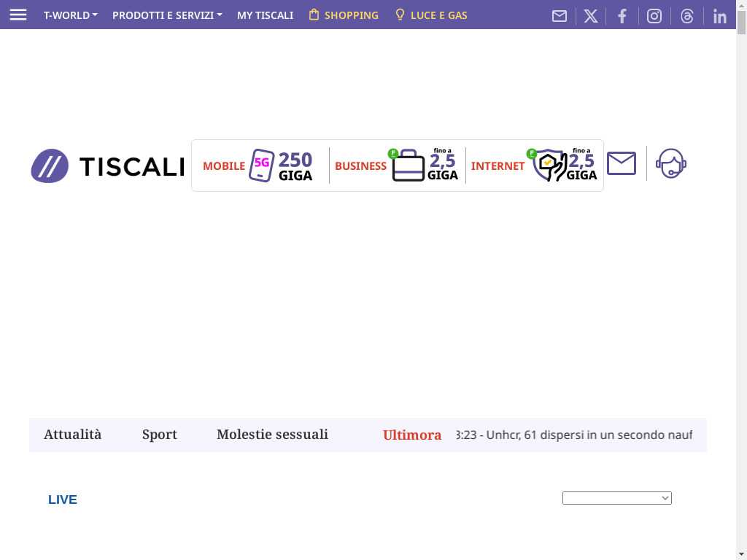747x560 pixels.
Task: Open the LUCE E GAS link
Action: point(431,15)
